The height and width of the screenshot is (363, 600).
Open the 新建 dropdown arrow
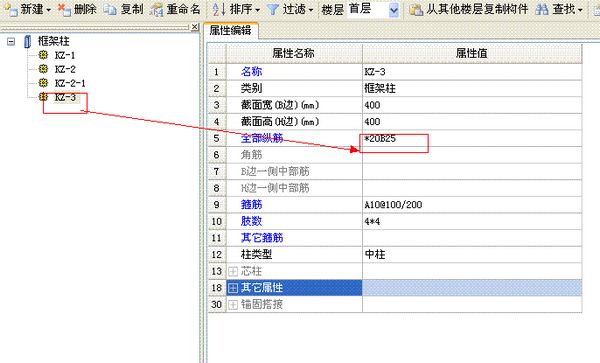tap(49, 10)
